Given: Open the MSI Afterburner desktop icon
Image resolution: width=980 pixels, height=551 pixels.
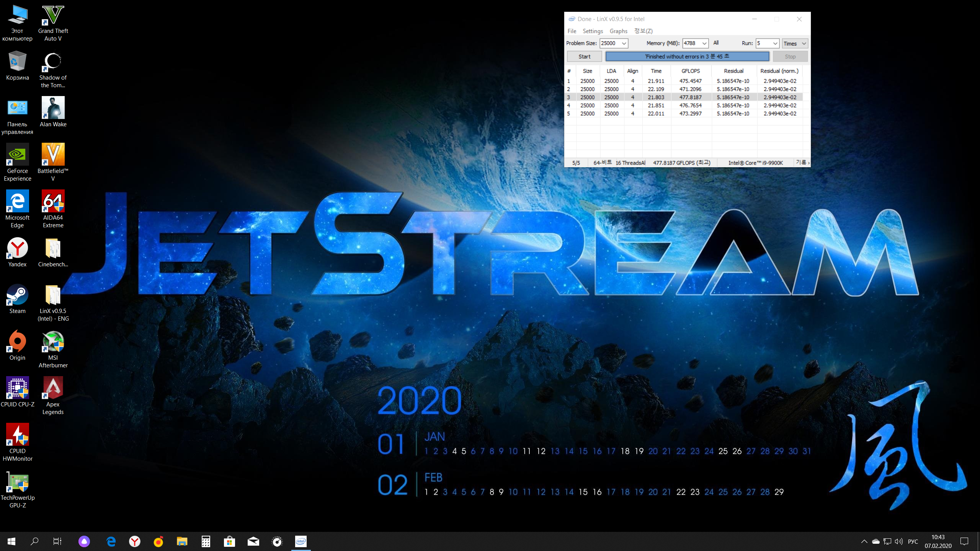Looking at the screenshot, I should (x=53, y=342).
